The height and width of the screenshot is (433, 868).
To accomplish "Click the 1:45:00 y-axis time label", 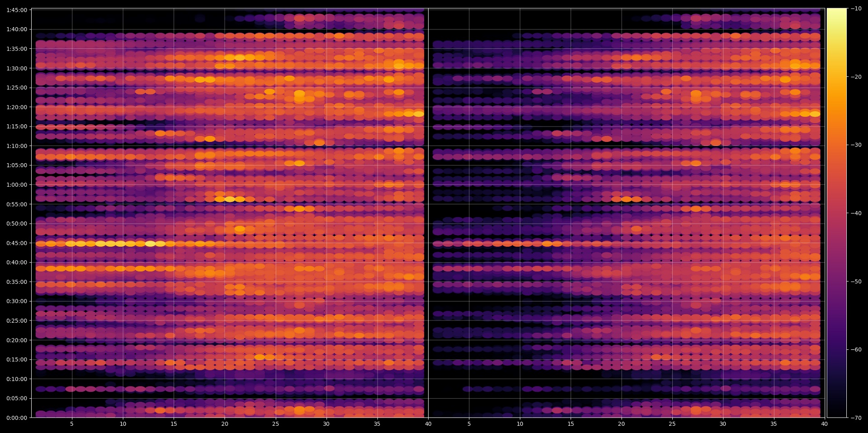I will tap(17, 10).
